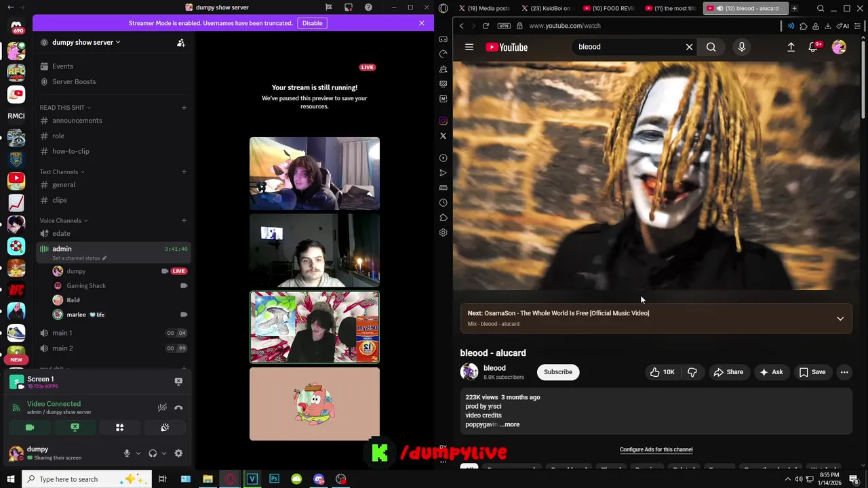The height and width of the screenshot is (488, 868).
Task: Open Opera sidebar settings gear
Action: coord(443,232)
